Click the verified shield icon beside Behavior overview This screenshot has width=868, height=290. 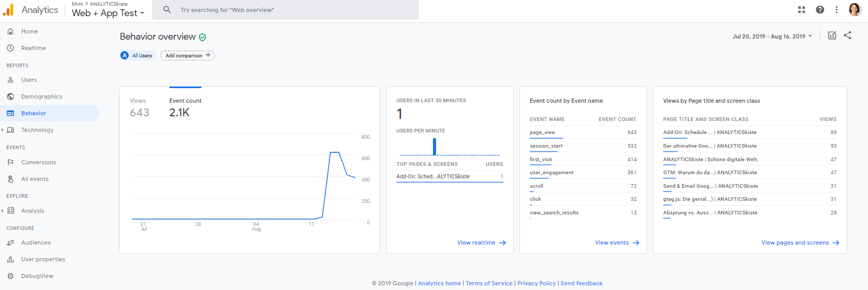[x=202, y=37]
